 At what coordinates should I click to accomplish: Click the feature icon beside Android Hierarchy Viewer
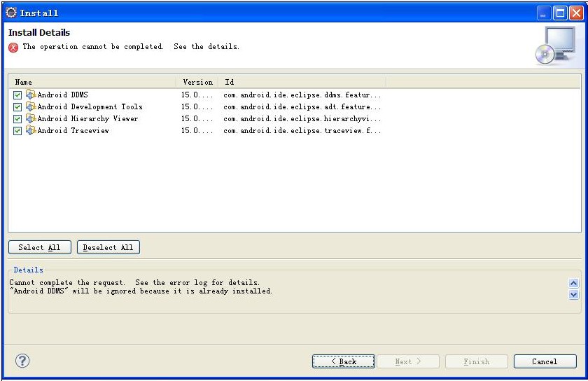[31, 118]
